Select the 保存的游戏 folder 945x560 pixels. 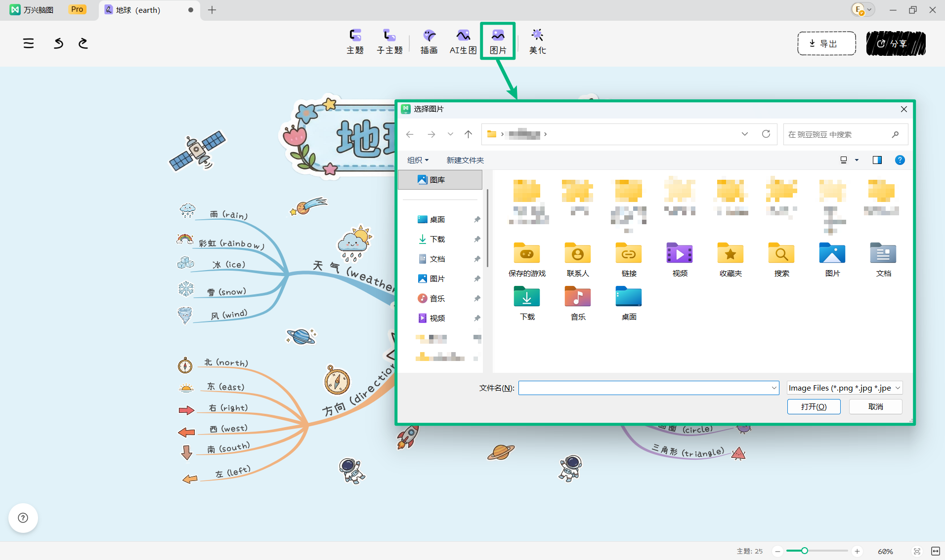pyautogui.click(x=527, y=259)
